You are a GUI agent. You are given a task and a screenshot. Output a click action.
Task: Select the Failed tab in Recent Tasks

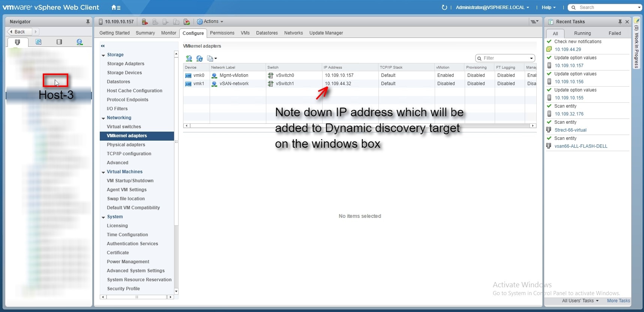coord(614,33)
